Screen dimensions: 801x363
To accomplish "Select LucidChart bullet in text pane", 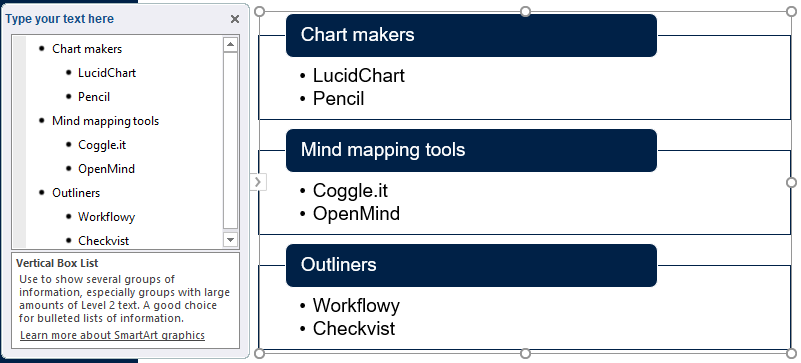I will coord(107,73).
